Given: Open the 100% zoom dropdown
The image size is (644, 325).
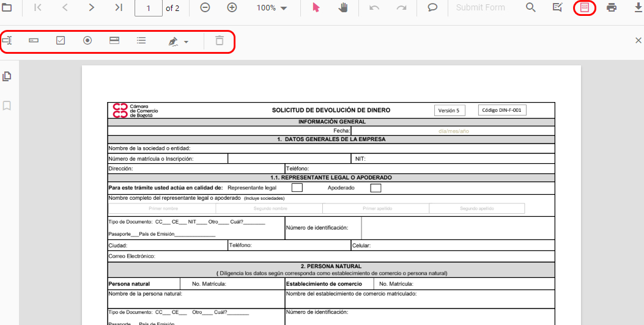Looking at the screenshot, I should tap(272, 8).
